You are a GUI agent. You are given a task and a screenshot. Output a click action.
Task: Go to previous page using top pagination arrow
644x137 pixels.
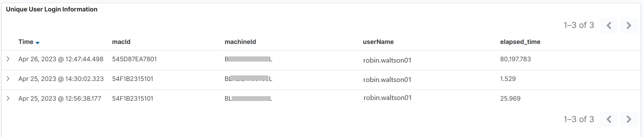tap(609, 25)
